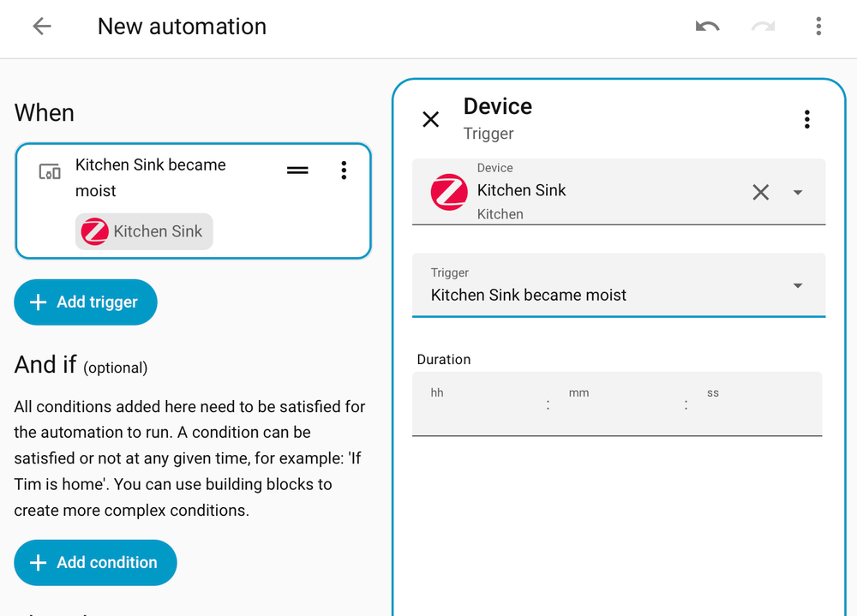857x616 pixels.
Task: Click the conditions description paragraph
Action: [x=189, y=458]
